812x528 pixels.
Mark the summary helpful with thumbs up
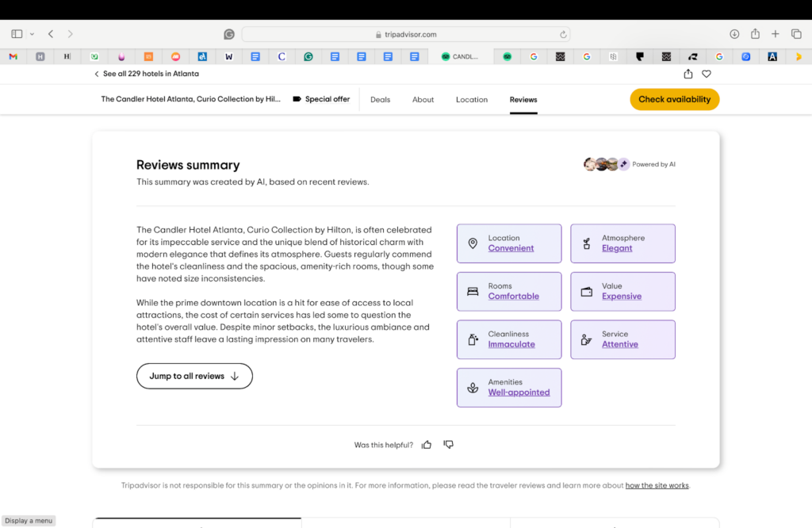click(427, 445)
